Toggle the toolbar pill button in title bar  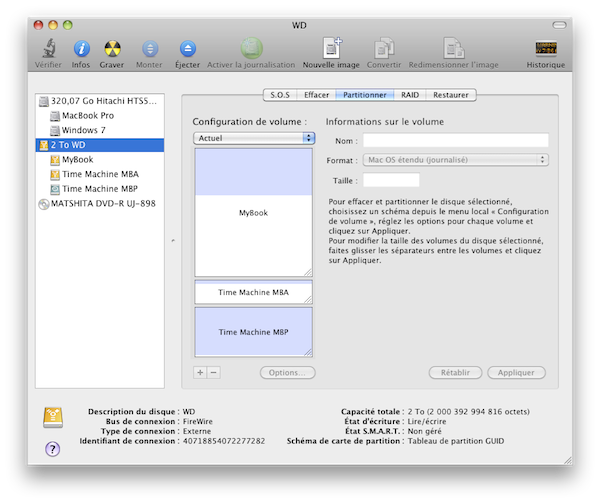(x=559, y=25)
